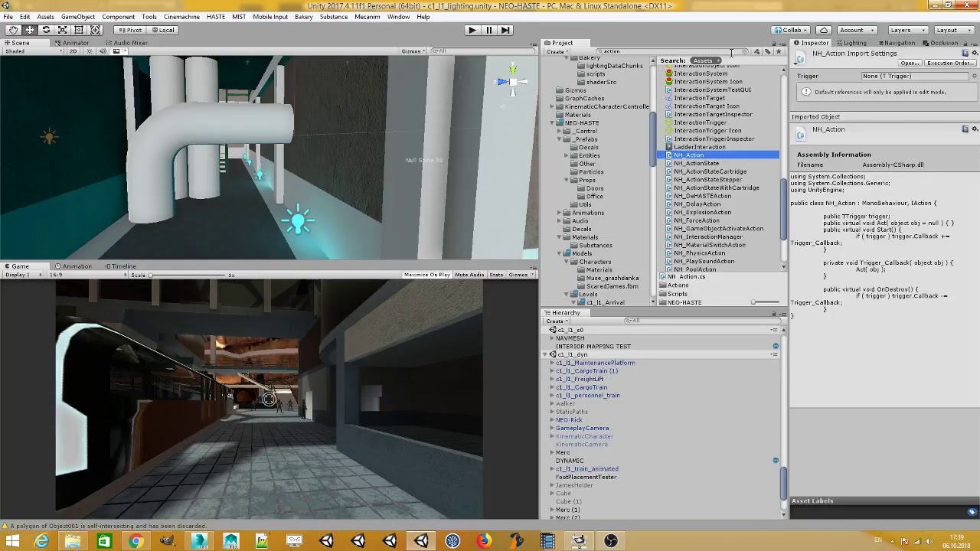Open the script reference help icon

tap(965, 53)
